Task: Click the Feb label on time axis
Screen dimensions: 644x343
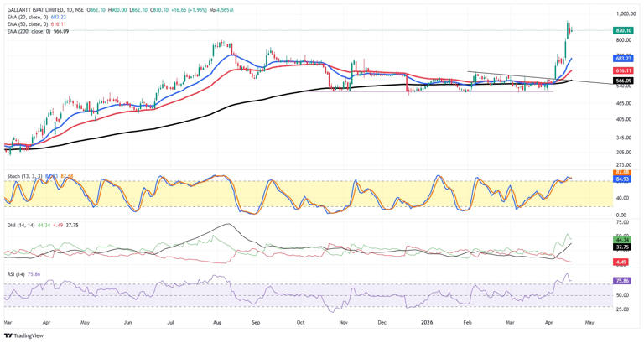Action: pos(467,323)
